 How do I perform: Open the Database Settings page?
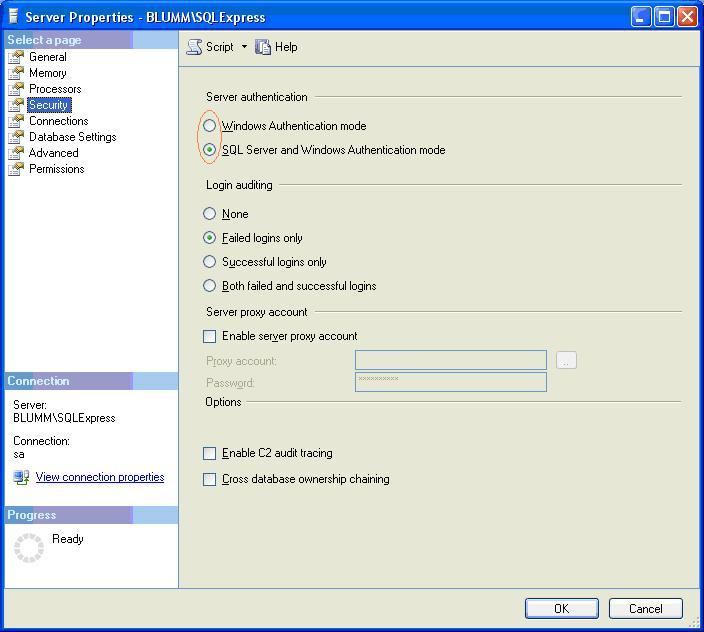72,137
